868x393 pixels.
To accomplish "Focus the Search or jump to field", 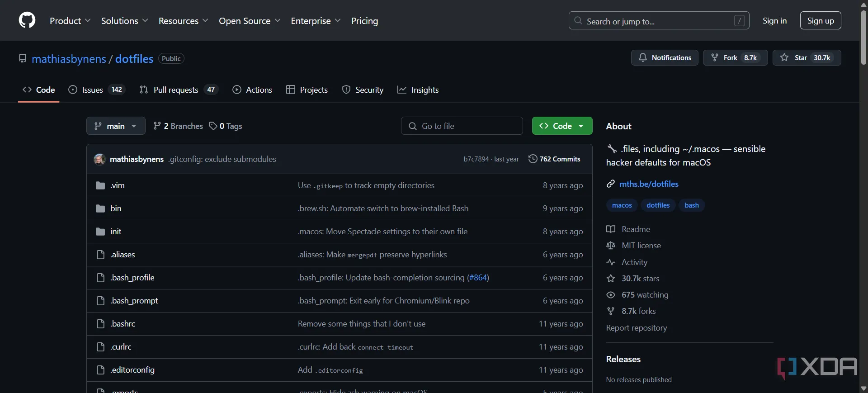I will pyautogui.click(x=659, y=21).
